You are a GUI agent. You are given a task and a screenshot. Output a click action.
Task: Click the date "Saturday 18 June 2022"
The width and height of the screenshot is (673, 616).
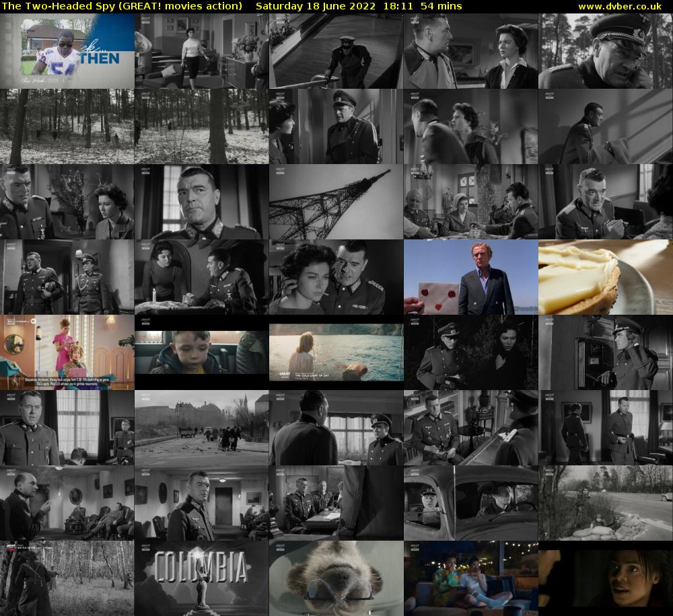tap(316, 7)
